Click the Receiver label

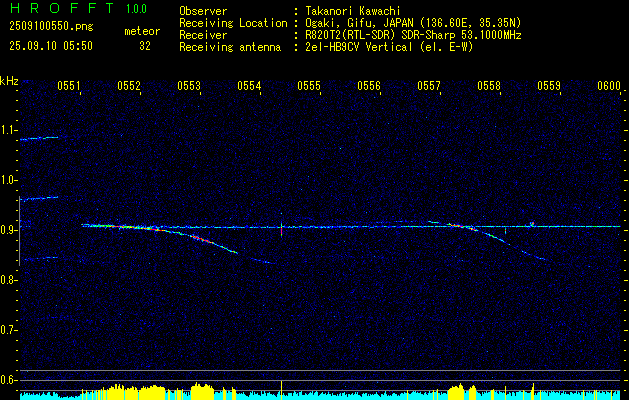point(203,35)
